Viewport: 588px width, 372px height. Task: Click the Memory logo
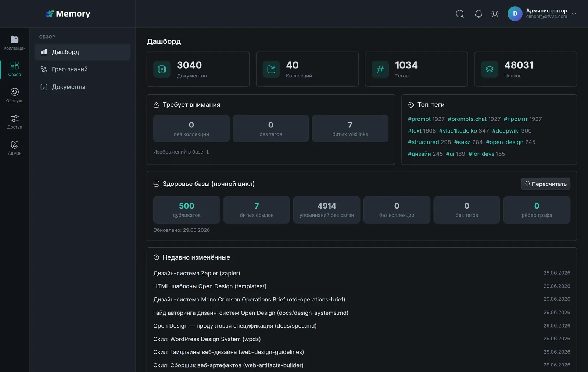[68, 14]
